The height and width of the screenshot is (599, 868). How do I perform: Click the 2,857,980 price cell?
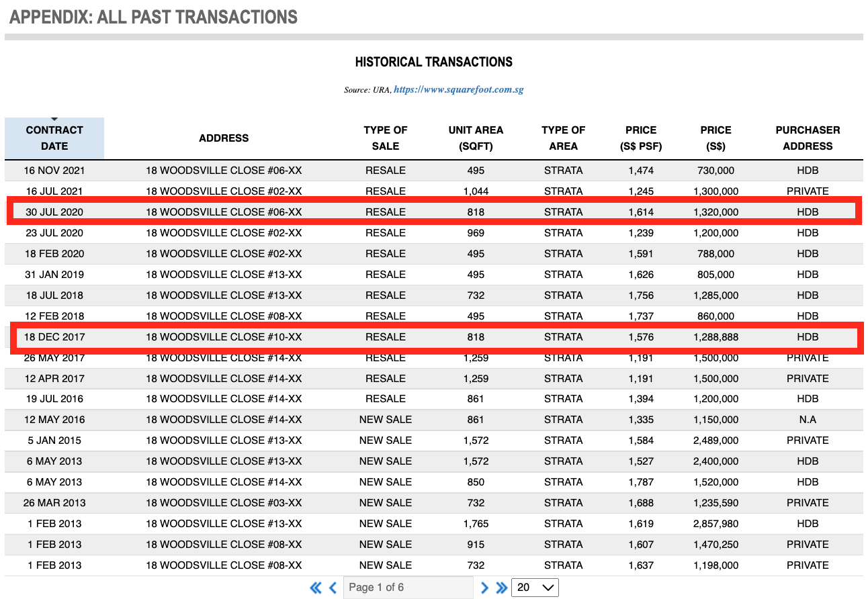click(x=715, y=524)
